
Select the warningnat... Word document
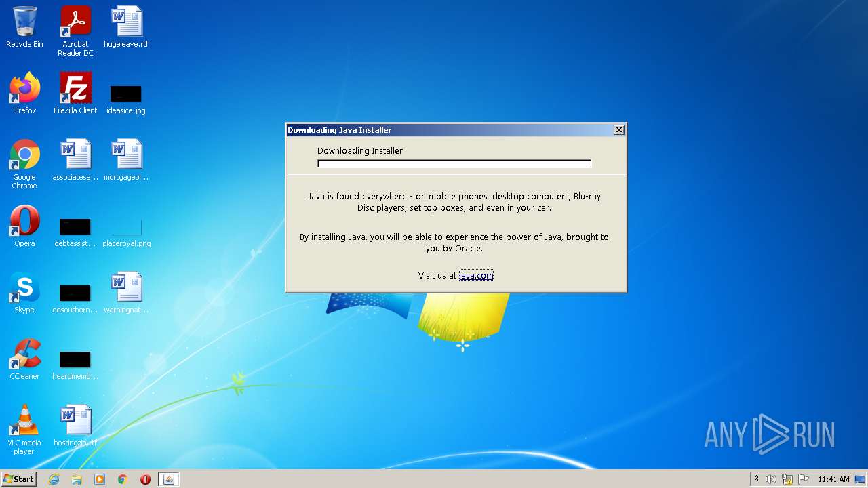point(126,293)
